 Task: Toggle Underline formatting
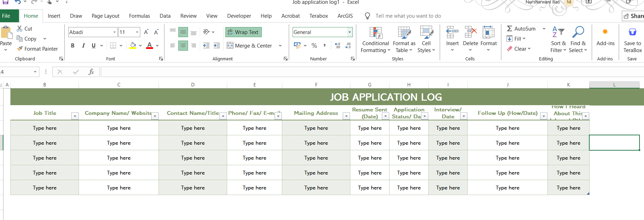coord(93,45)
